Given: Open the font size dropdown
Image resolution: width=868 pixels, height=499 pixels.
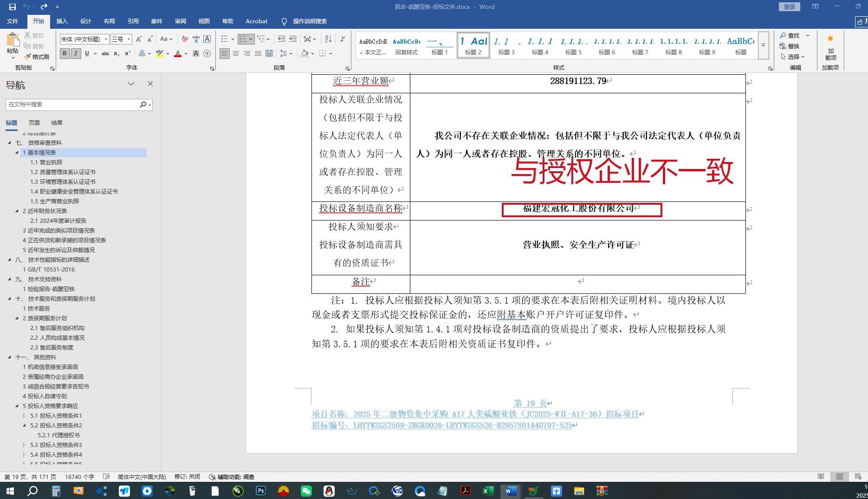Looking at the screenshot, I should pos(129,39).
